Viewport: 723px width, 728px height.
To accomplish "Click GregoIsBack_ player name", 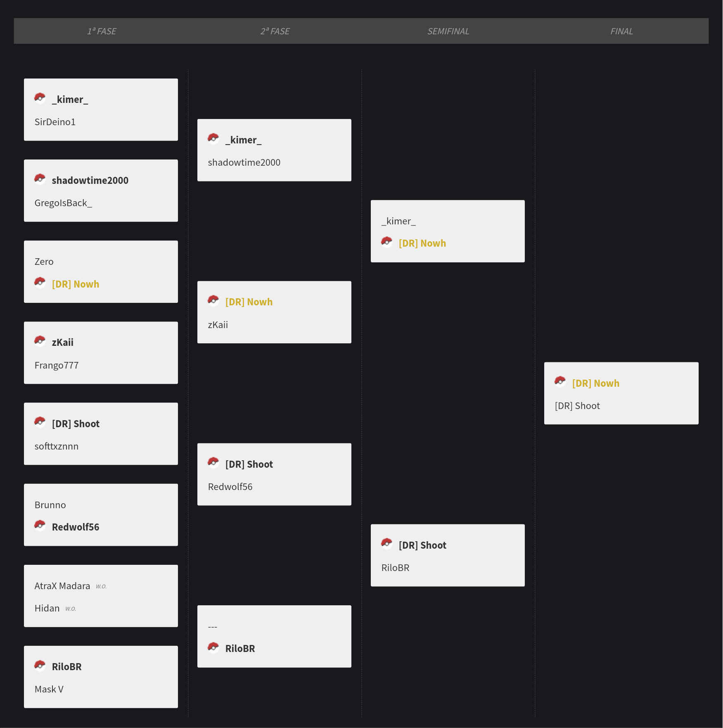I will point(63,203).
